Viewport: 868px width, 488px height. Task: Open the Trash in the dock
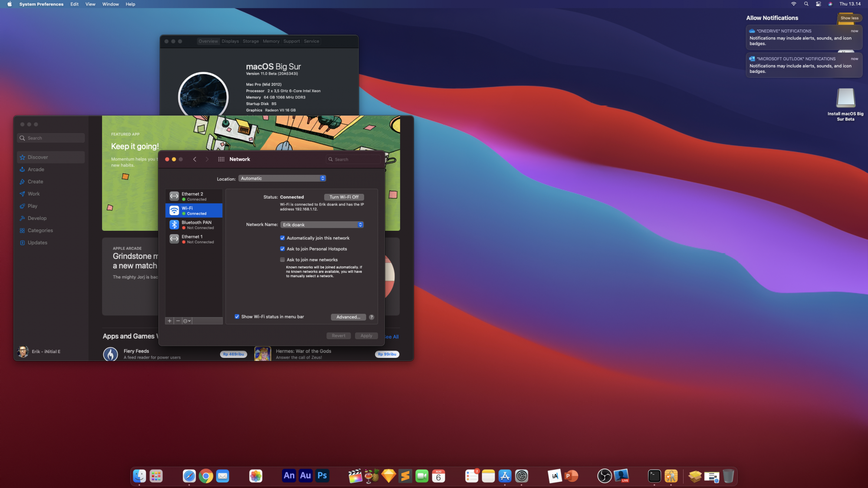(x=728, y=476)
